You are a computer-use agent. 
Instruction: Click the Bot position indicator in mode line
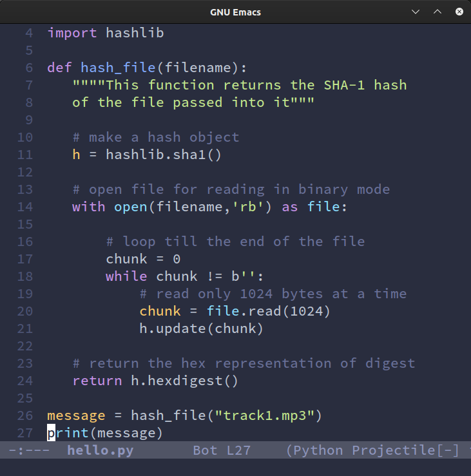[x=205, y=450]
